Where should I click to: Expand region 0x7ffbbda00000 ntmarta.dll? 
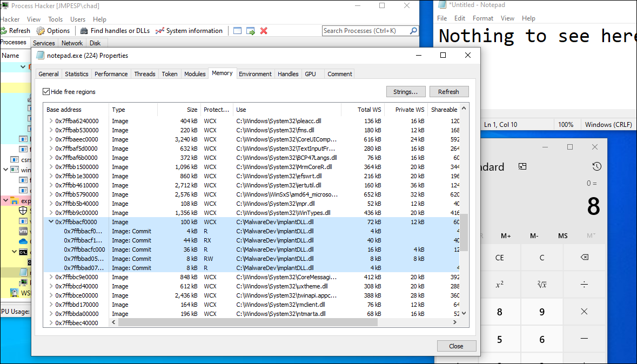[x=51, y=314]
